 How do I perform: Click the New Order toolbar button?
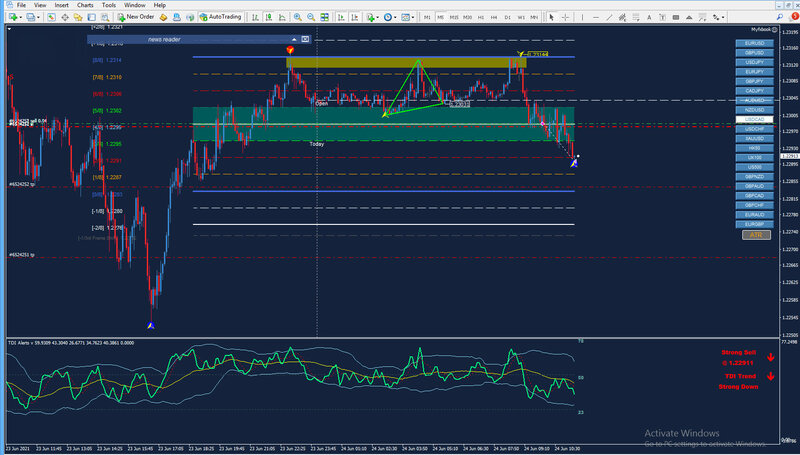(135, 17)
